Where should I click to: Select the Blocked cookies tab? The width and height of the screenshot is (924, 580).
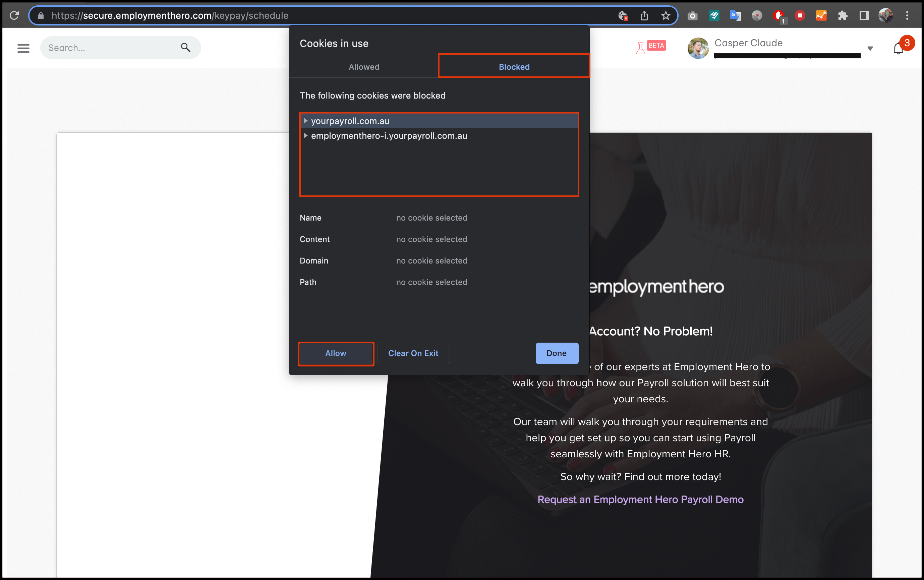pos(514,67)
